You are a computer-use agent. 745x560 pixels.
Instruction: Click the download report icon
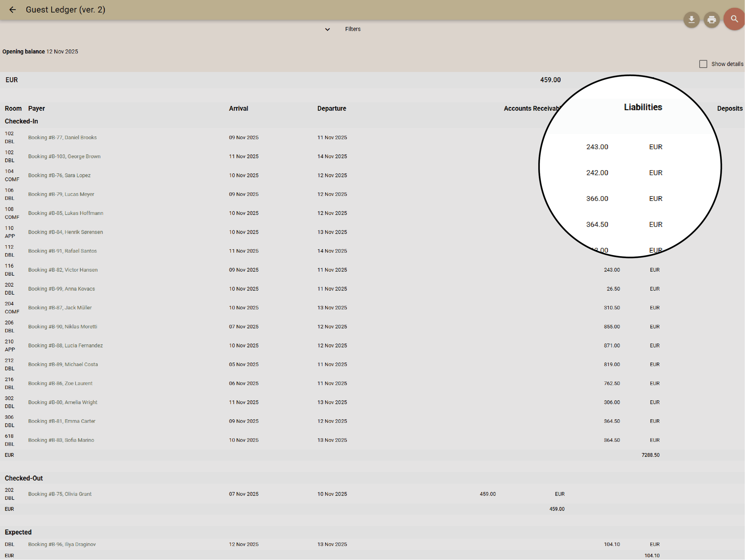[691, 20]
